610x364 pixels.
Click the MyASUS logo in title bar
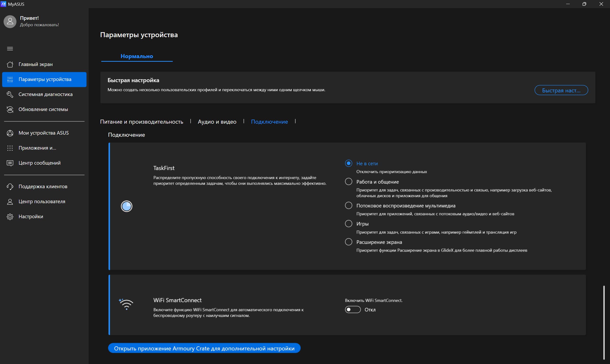pyautogui.click(x=3, y=4)
